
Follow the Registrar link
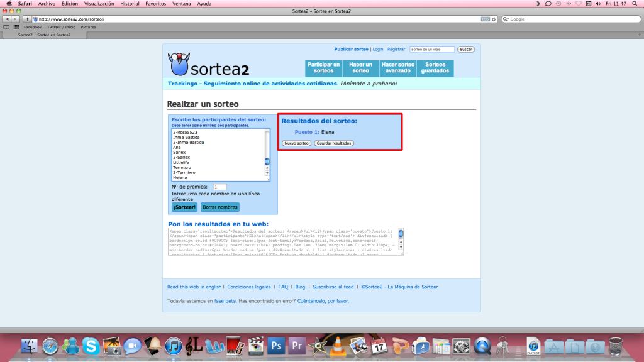396,49
